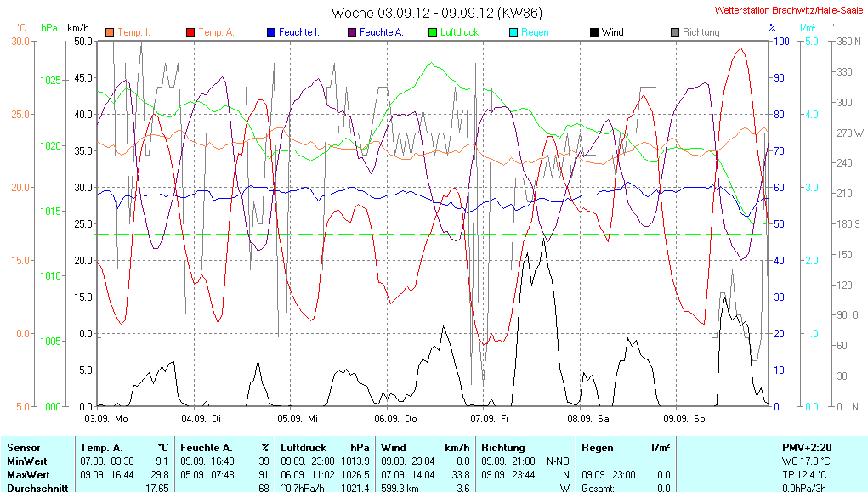Image resolution: width=868 pixels, height=492 pixels.
Task: Select the cyan Regen legend swatch
Action: (513, 32)
